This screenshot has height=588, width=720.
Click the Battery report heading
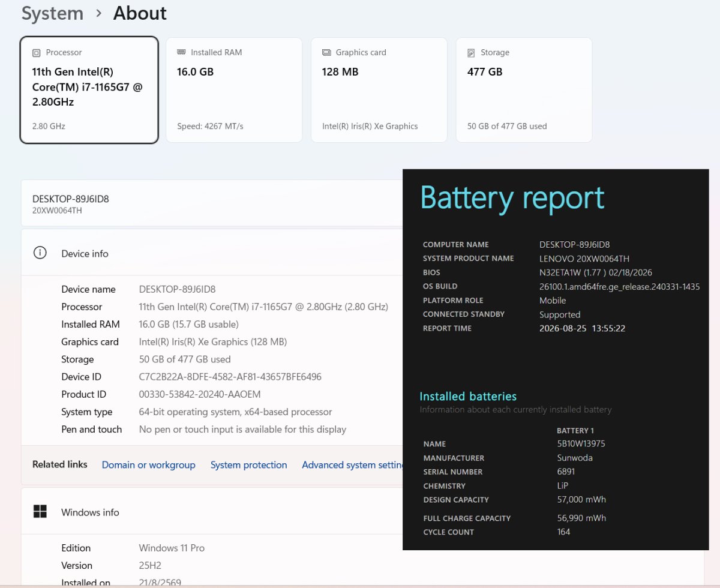(x=512, y=198)
